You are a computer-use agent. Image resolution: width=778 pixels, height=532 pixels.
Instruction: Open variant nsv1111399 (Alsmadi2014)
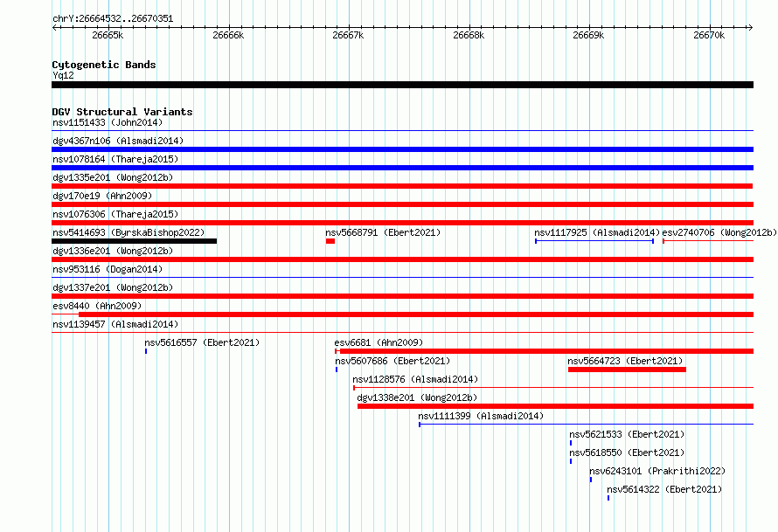481,416
